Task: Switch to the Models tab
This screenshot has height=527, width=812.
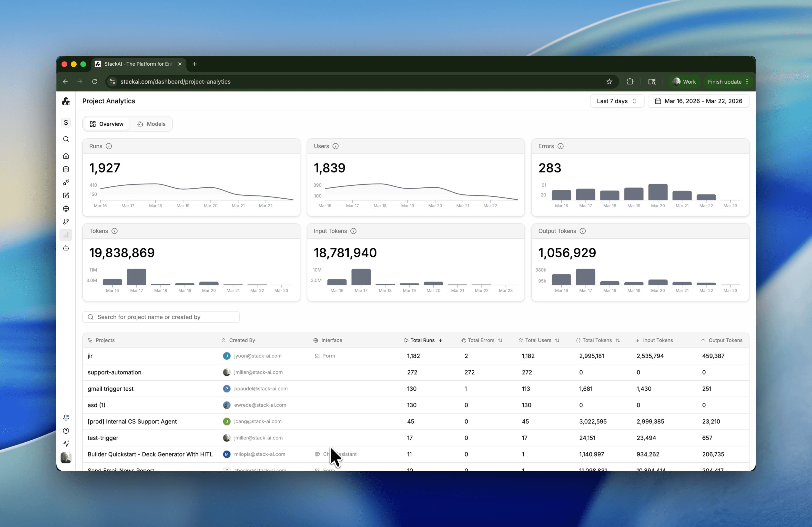Action: (151, 124)
